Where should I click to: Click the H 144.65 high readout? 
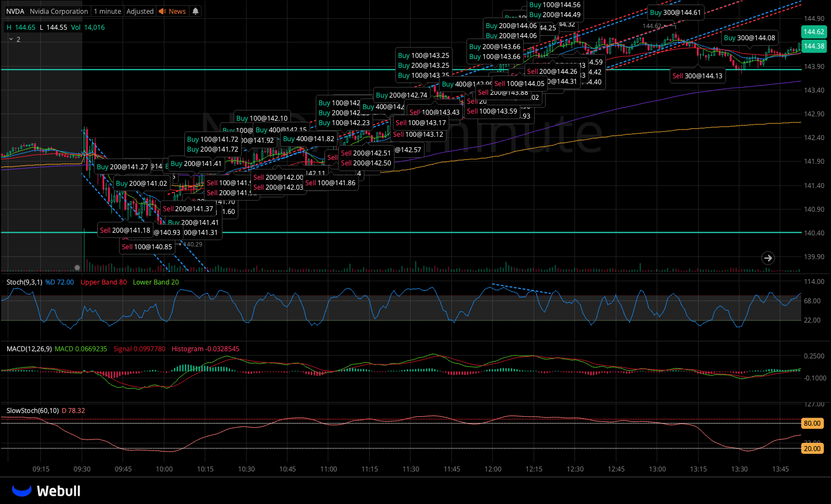[x=21, y=28]
